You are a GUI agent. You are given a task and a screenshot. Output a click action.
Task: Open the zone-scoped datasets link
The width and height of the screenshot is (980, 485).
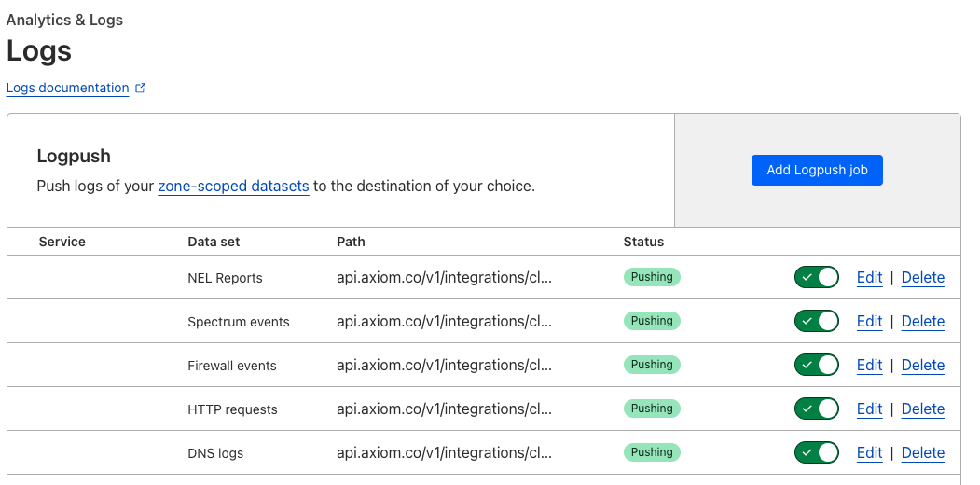[x=233, y=186]
